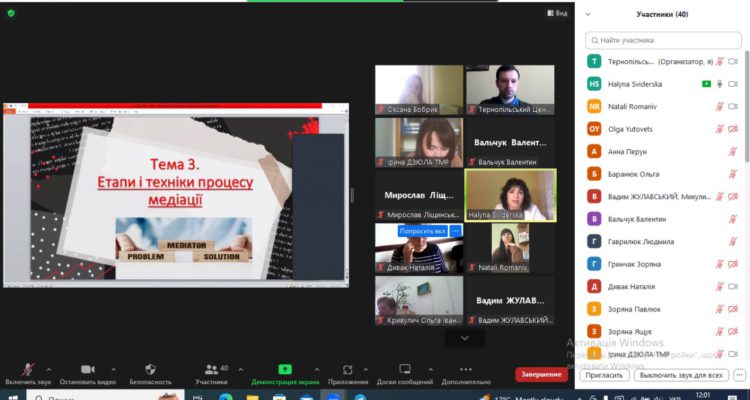This screenshot has width=750, height=400.
Task: Open the Дополнительно more menu
Action: pyautogui.click(x=466, y=374)
